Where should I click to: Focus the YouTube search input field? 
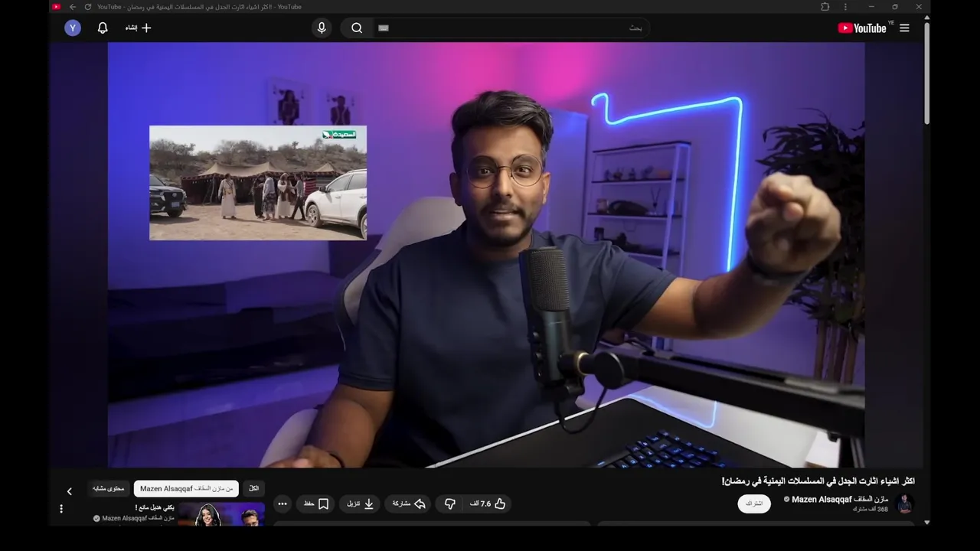pyautogui.click(x=511, y=28)
